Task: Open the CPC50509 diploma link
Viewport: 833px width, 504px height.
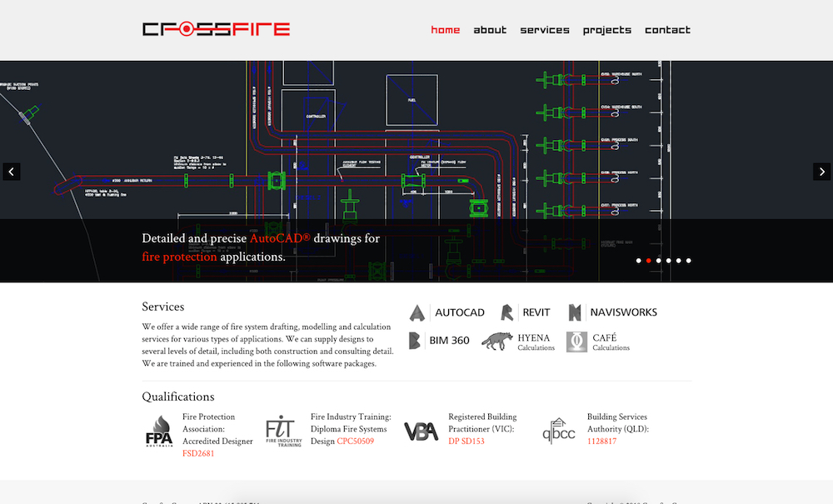Action: (x=355, y=442)
